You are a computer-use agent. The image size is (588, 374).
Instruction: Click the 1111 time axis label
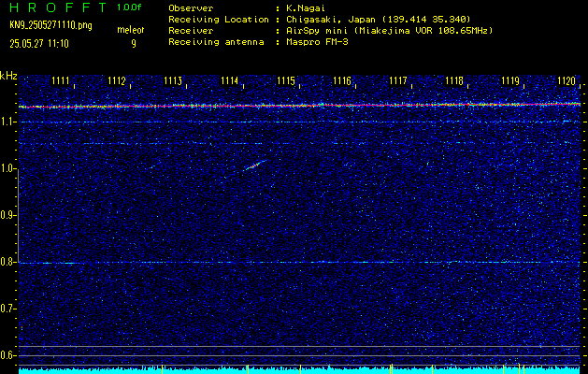[61, 80]
